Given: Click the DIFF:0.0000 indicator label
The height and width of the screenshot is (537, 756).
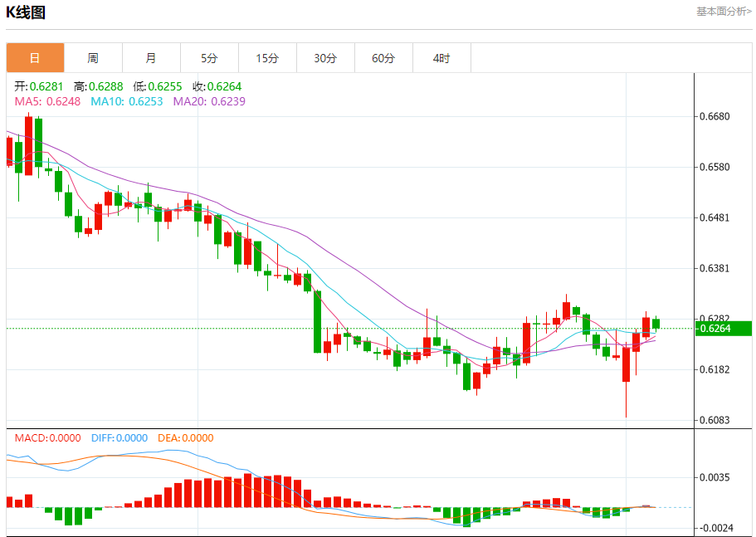Looking at the screenshot, I should pyautogui.click(x=119, y=437).
